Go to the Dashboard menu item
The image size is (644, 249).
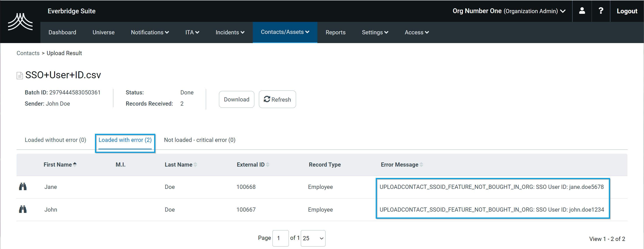62,32
